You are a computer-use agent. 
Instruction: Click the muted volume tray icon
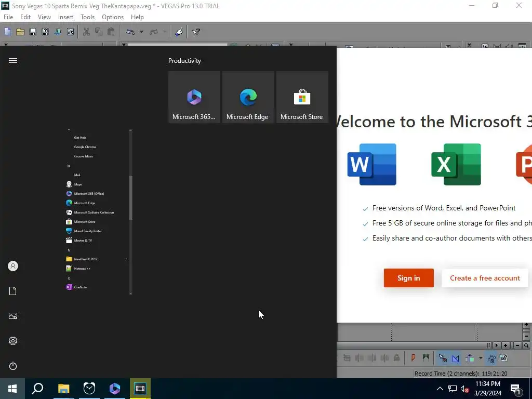tap(465, 389)
